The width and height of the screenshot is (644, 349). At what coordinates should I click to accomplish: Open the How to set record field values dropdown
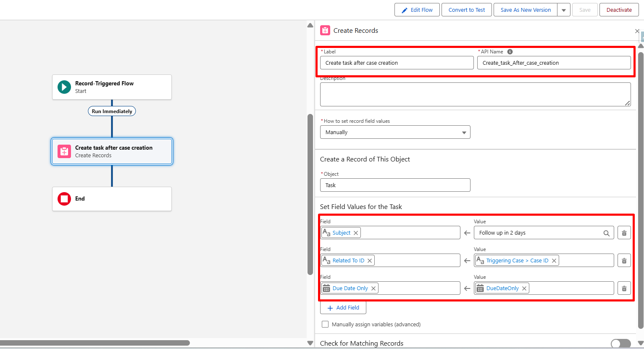[x=395, y=132]
